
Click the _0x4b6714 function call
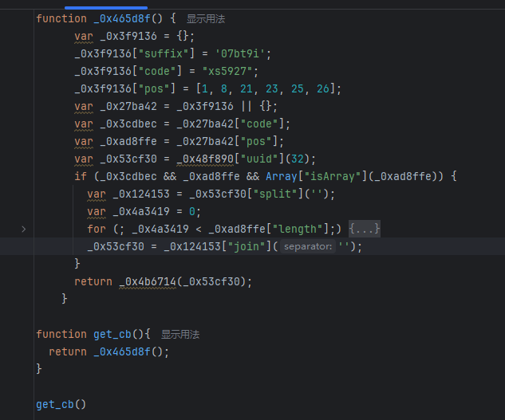[x=148, y=281]
